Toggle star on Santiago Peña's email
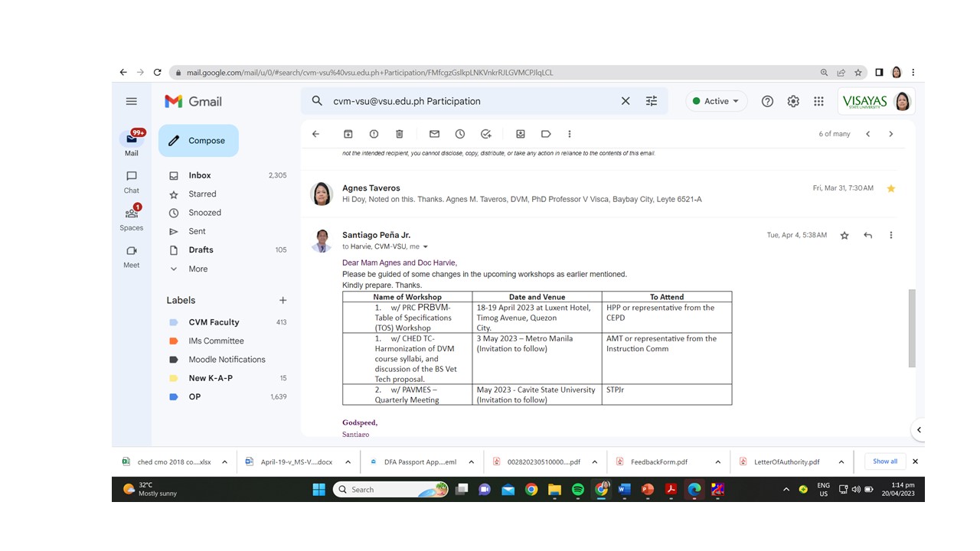 click(844, 236)
